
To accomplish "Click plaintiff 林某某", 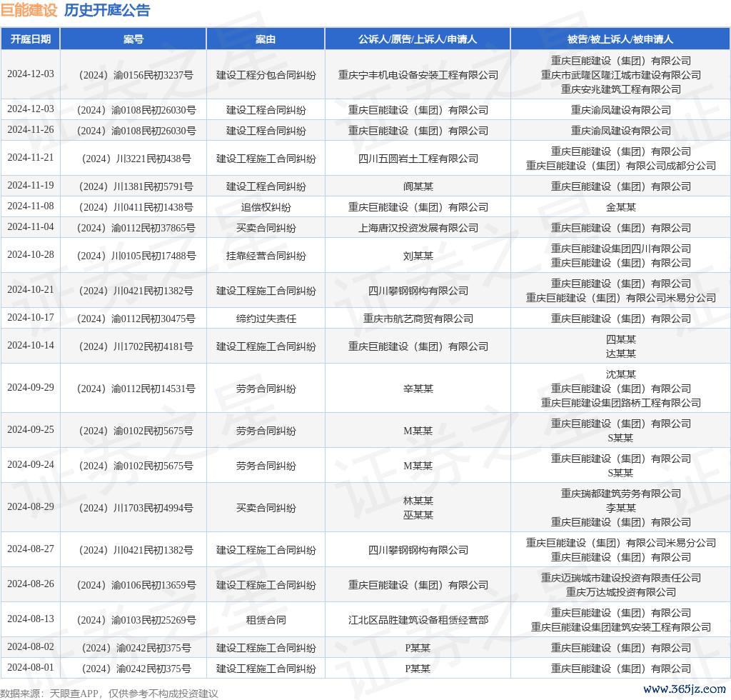I will (418, 501).
